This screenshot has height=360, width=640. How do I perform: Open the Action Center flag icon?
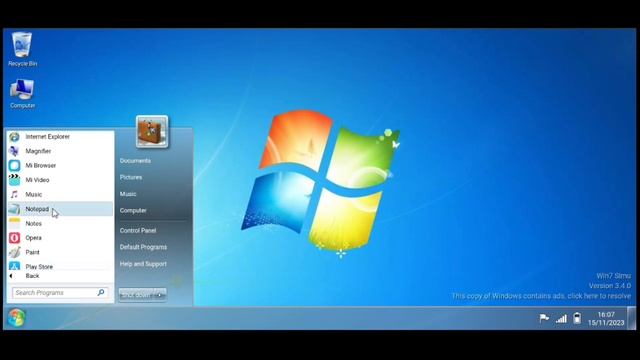[544, 318]
